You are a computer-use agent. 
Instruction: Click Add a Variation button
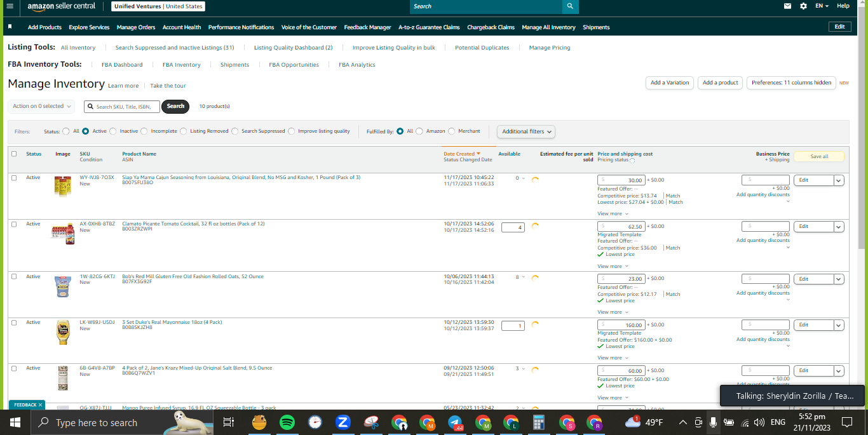pos(669,83)
